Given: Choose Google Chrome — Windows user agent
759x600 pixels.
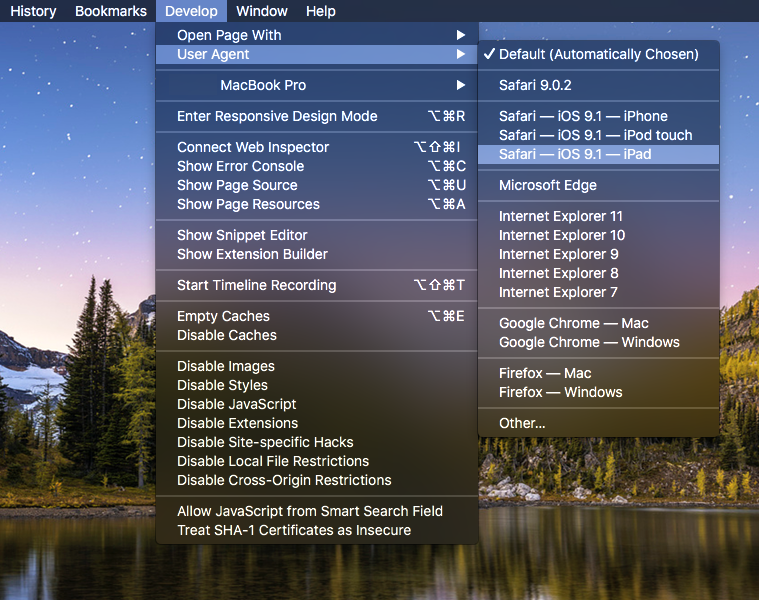Looking at the screenshot, I should point(598,342).
